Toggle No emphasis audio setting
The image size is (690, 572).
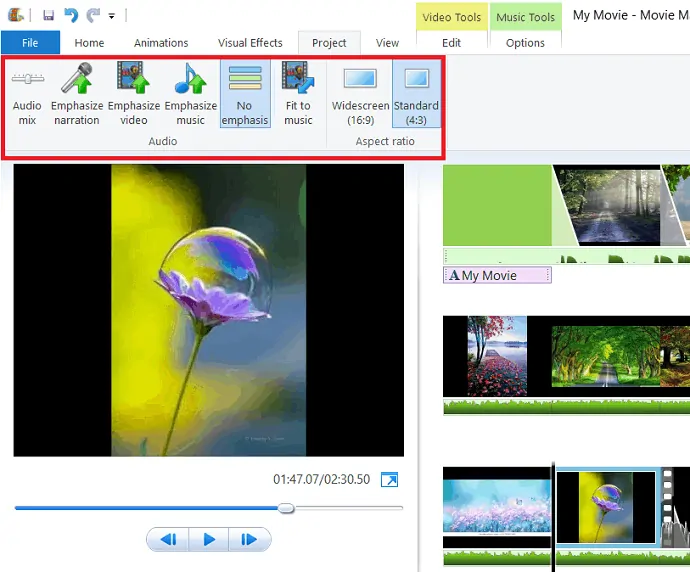coord(245,94)
